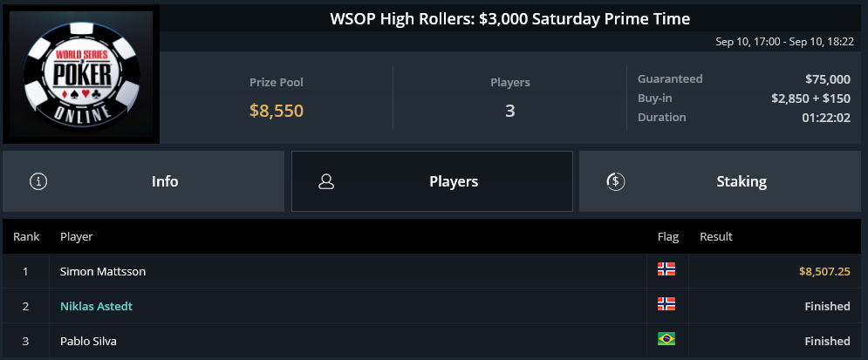The height and width of the screenshot is (360, 868).
Task: Click the Result column header
Action: [x=715, y=237]
